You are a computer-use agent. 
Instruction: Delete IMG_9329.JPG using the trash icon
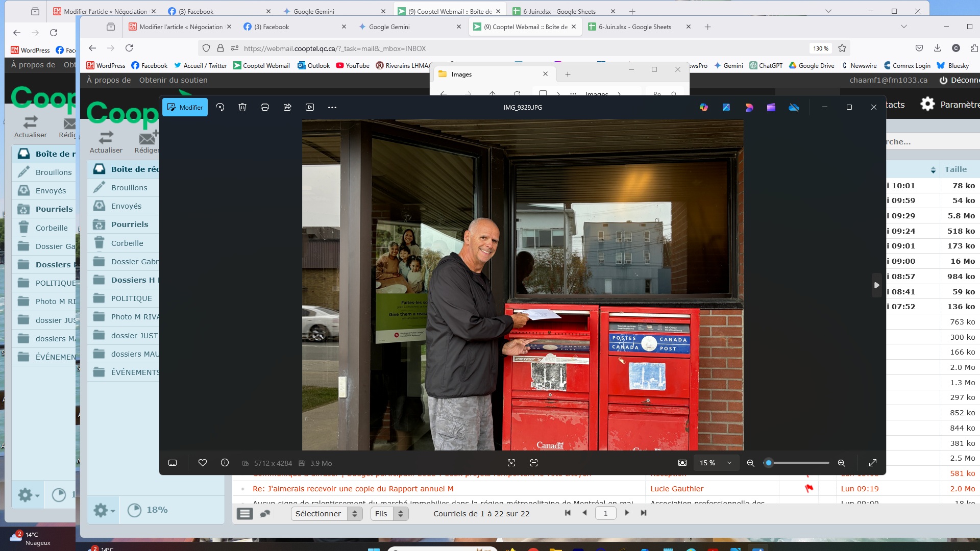[x=242, y=107]
